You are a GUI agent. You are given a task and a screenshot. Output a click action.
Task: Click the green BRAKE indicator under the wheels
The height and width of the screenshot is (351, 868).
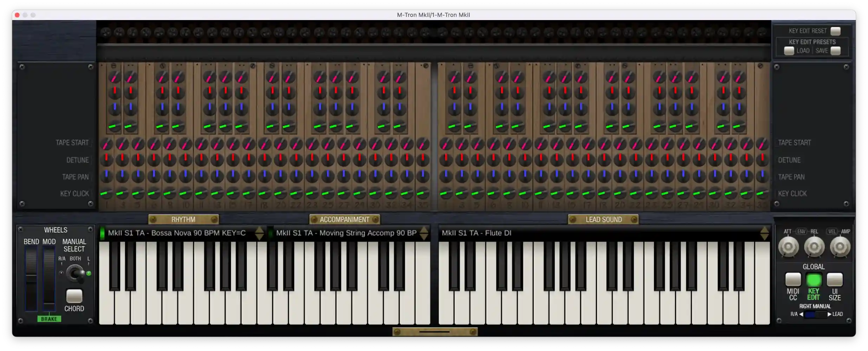pyautogui.click(x=49, y=319)
